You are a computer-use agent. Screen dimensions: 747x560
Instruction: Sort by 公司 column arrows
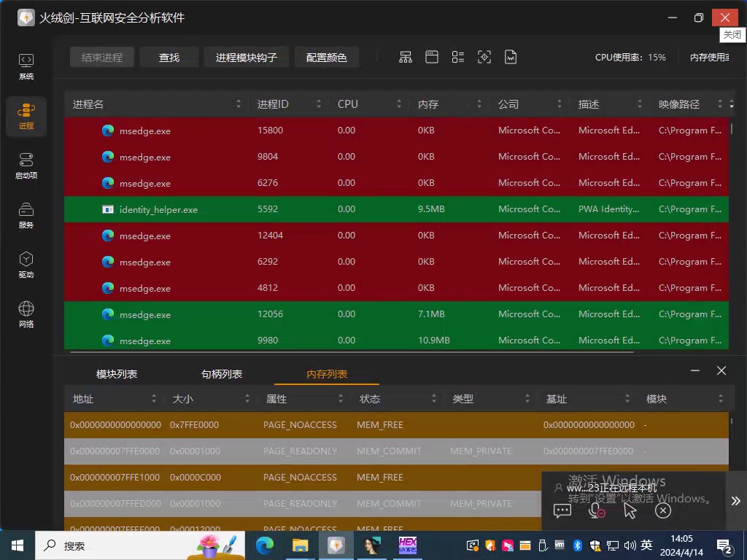click(560, 104)
